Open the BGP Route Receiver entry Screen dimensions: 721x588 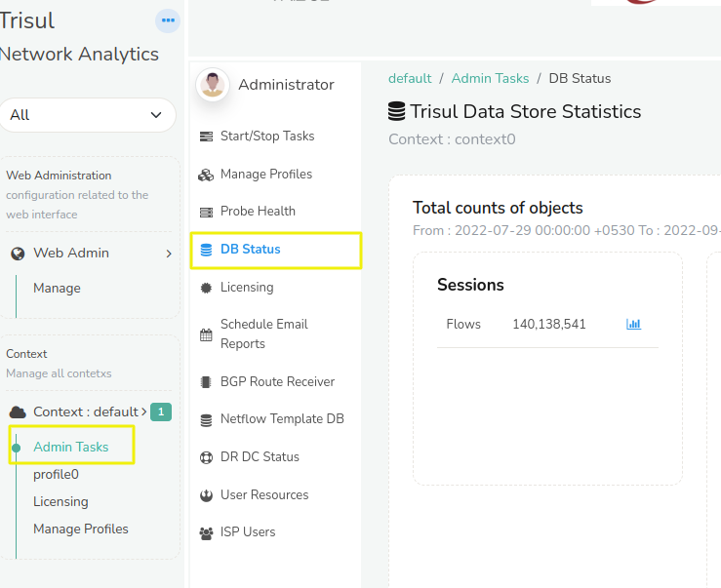(x=278, y=381)
